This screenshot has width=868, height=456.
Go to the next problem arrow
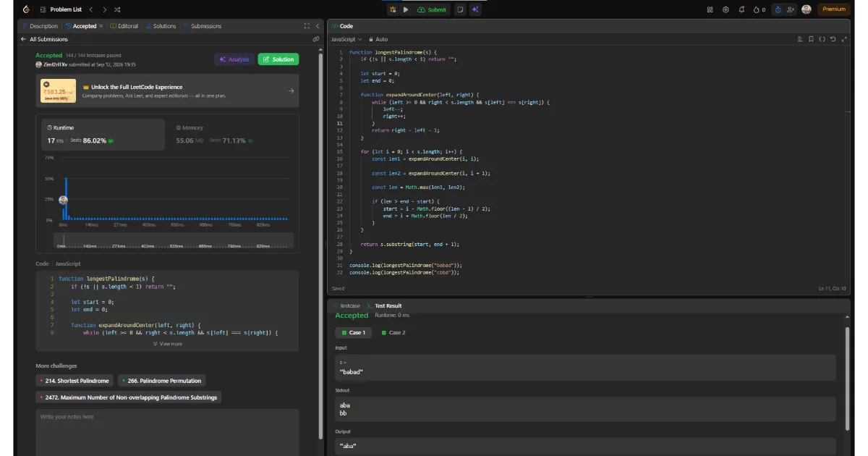104,9
